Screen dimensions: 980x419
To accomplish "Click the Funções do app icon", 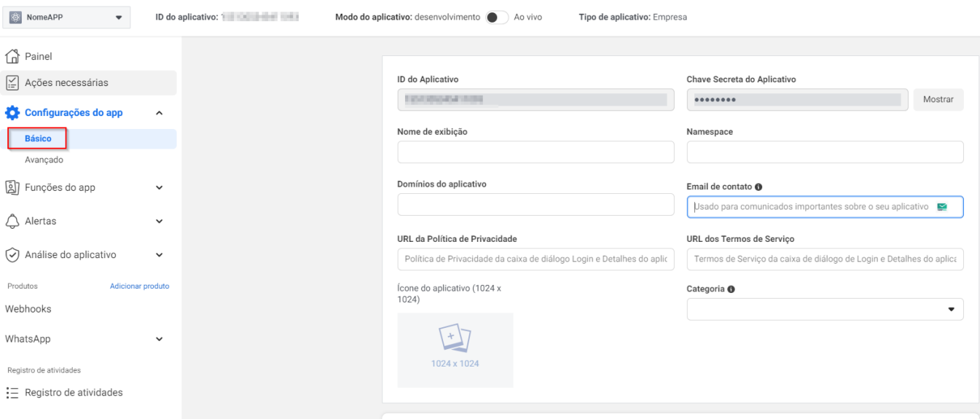I will (12, 187).
